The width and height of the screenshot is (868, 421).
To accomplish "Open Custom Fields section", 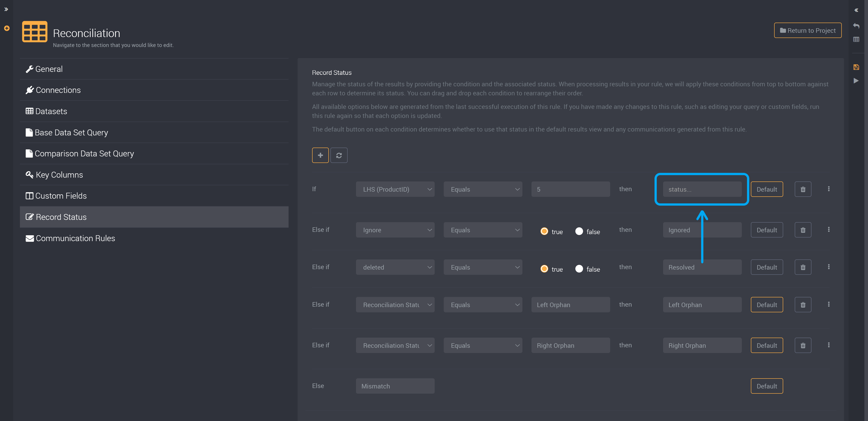I will coord(154,196).
